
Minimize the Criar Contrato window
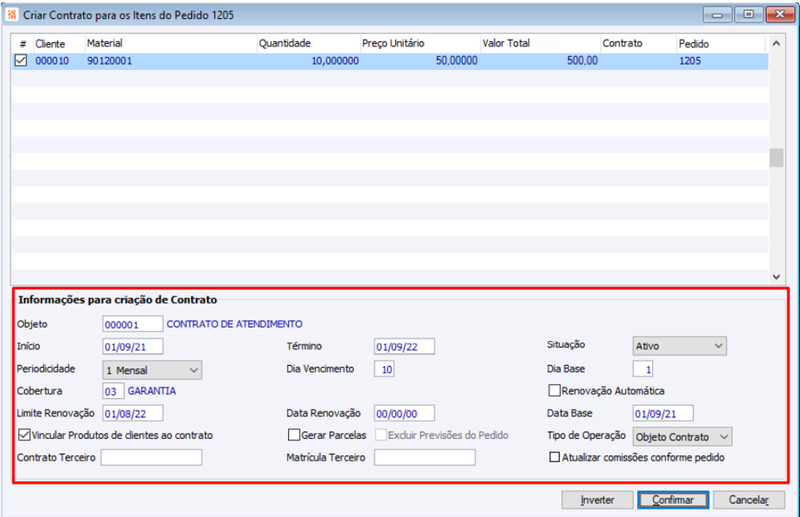tap(717, 14)
